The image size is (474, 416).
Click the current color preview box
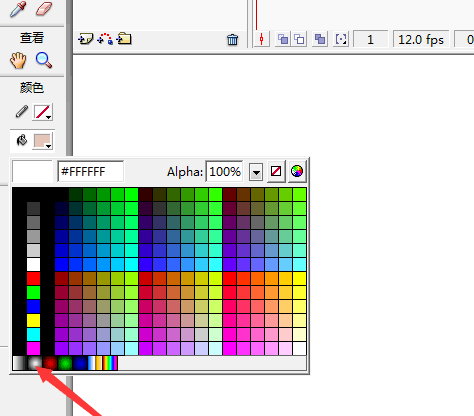[33, 172]
